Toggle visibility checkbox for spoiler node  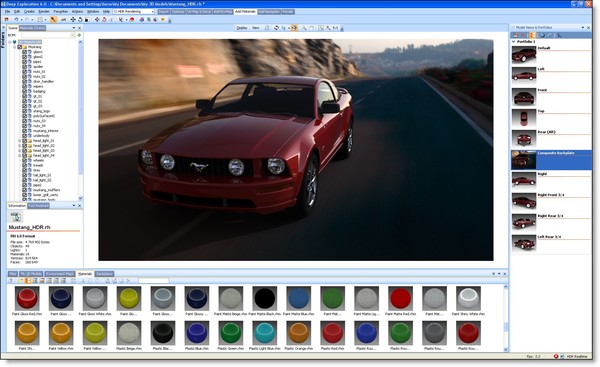coord(24,67)
